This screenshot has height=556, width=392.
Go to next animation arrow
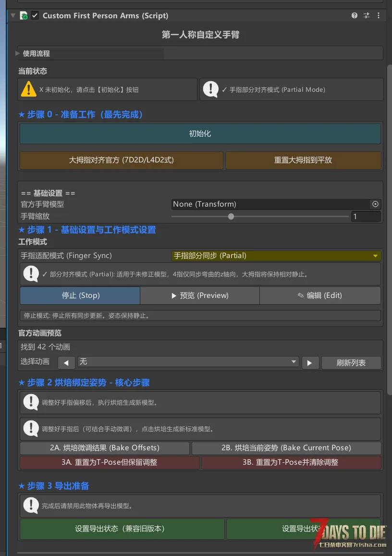tap(310, 363)
